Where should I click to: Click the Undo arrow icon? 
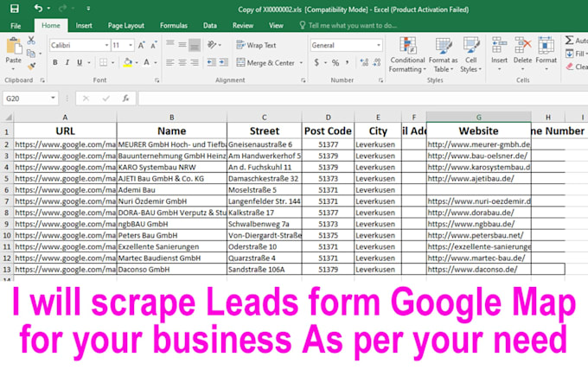38,9
